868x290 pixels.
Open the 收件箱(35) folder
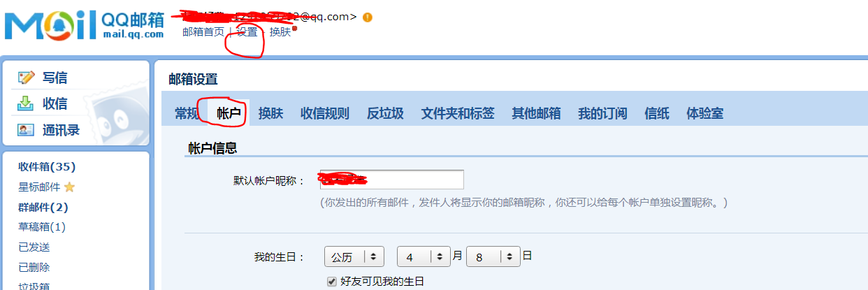coord(47,166)
